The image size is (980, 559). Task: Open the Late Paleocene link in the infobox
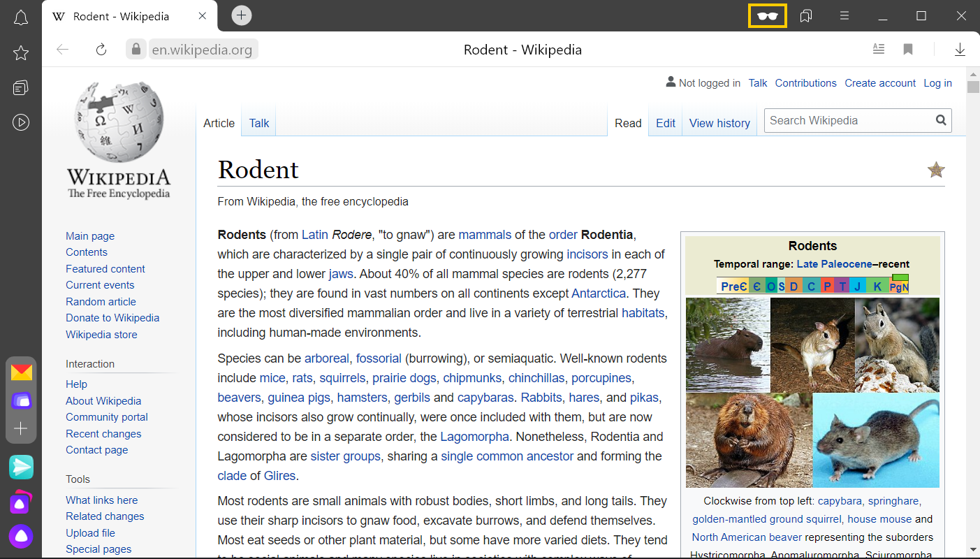coord(834,264)
